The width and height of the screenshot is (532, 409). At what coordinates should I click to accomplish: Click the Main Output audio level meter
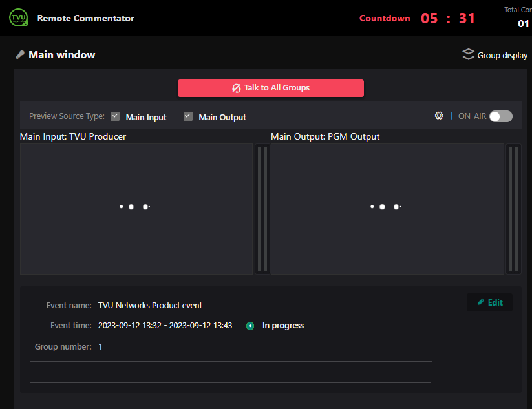[513, 209]
